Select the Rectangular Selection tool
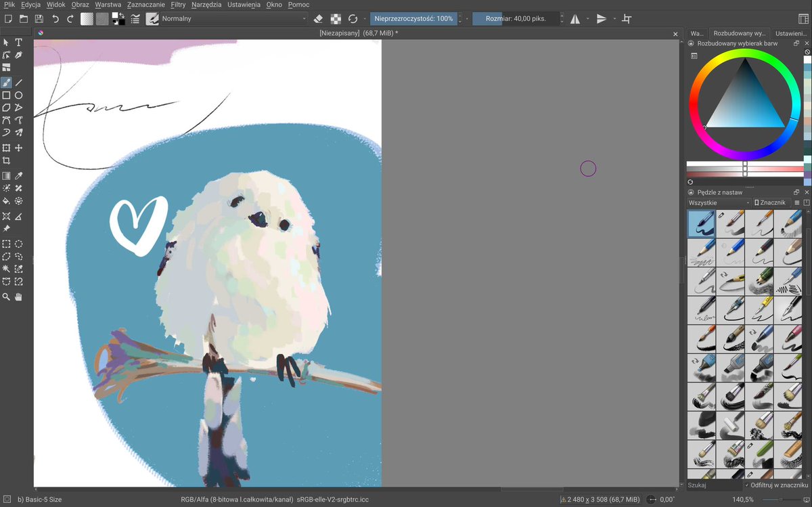Screen dimensions: 812x507 coord(6,244)
